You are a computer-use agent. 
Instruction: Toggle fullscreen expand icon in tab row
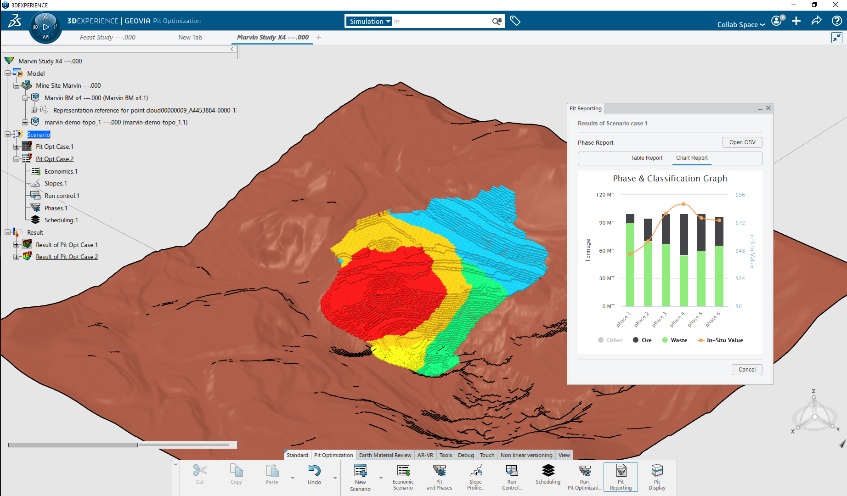(x=836, y=38)
